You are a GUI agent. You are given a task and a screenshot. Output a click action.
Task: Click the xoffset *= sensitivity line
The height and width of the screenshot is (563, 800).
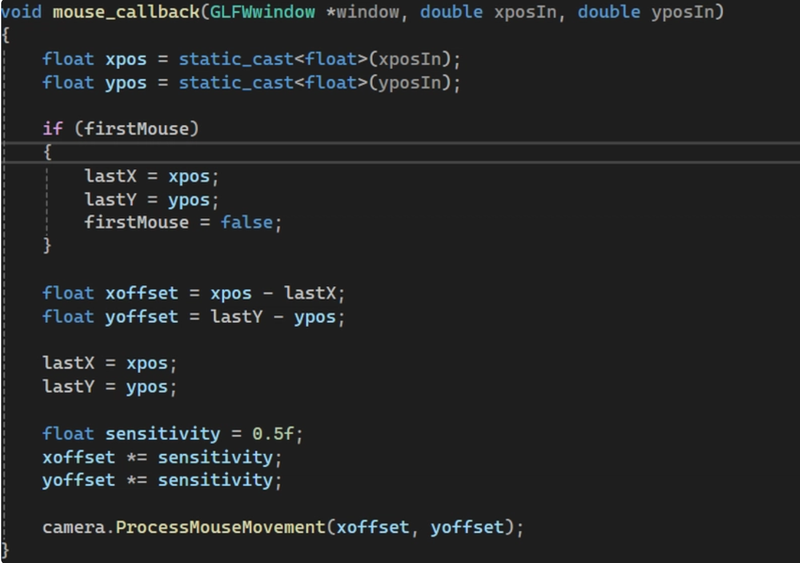point(162,457)
